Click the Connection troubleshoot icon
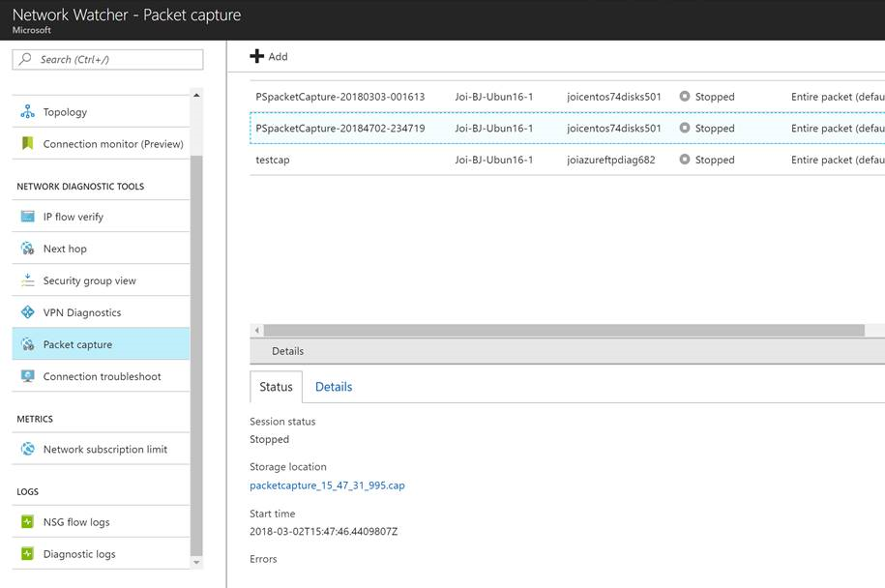Viewport: 885px width, 588px height. pyautogui.click(x=27, y=376)
